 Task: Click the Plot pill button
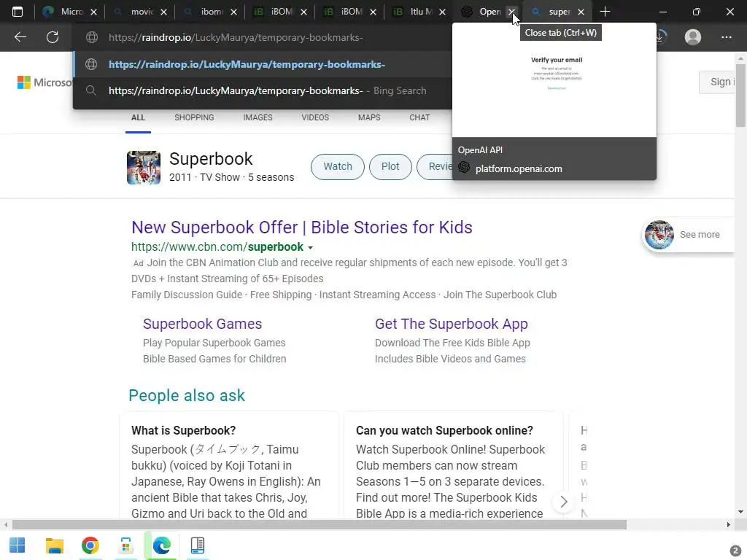pyautogui.click(x=390, y=167)
